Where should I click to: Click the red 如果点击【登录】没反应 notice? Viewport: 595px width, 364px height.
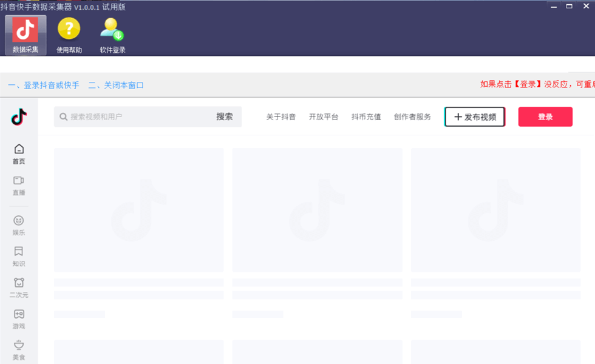pos(537,84)
